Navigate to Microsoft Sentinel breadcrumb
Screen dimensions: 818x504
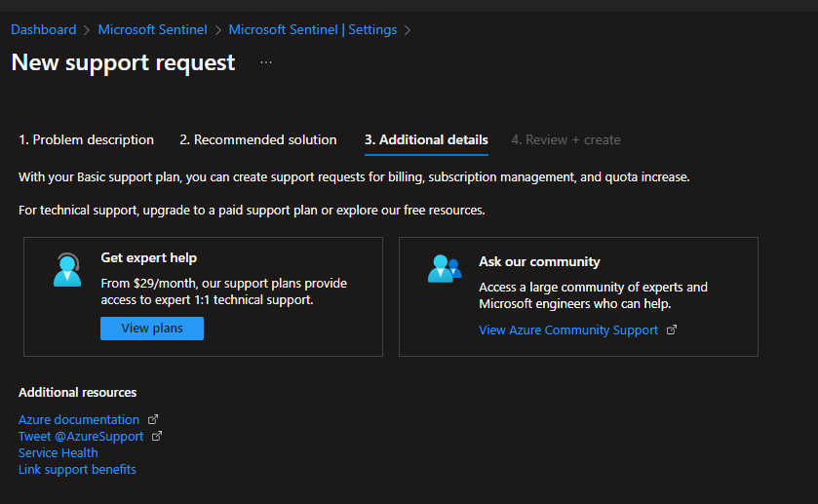(x=152, y=29)
